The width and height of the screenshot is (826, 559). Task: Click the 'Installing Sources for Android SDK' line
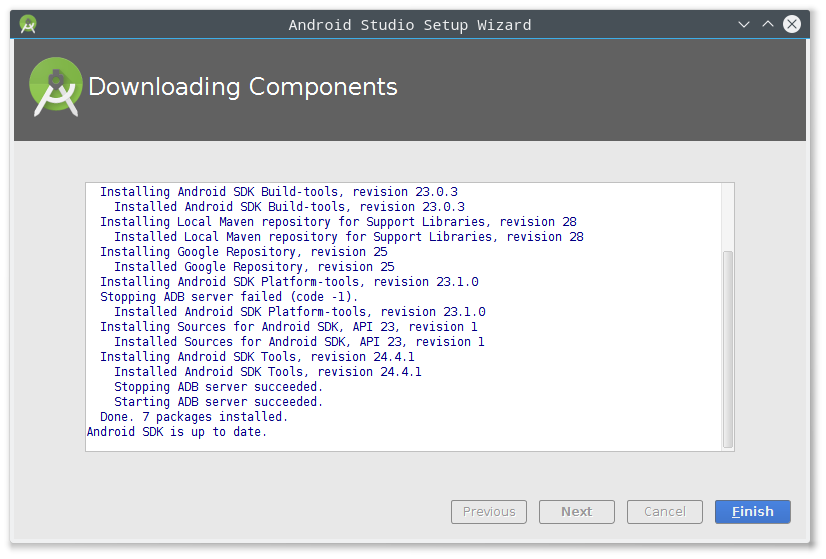point(289,327)
